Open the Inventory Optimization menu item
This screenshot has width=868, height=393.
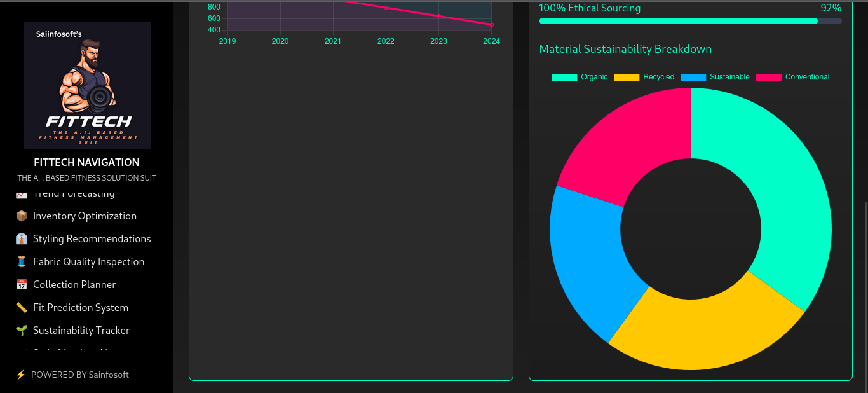click(85, 216)
